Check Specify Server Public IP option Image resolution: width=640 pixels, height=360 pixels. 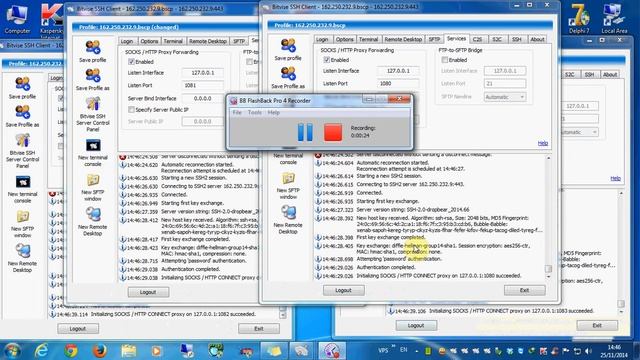(x=131, y=109)
